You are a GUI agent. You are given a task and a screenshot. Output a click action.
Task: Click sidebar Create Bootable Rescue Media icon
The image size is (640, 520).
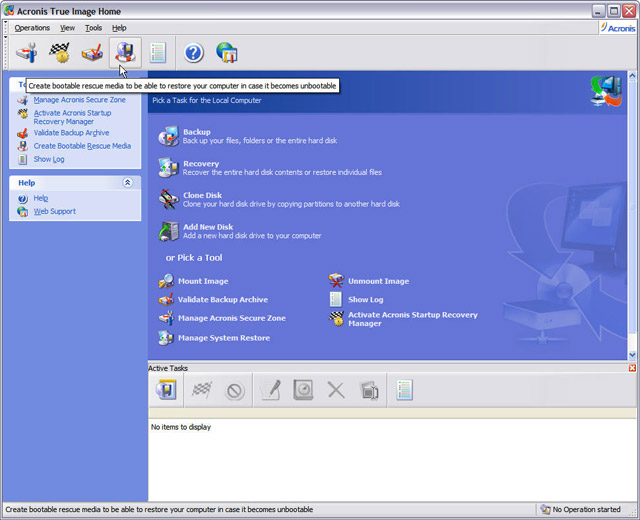[x=22, y=146]
